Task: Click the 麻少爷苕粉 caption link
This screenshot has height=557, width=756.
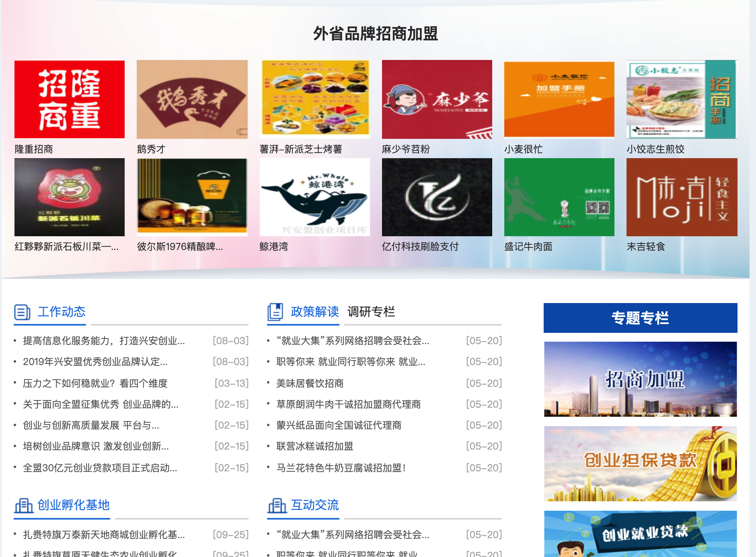Action: click(x=406, y=149)
